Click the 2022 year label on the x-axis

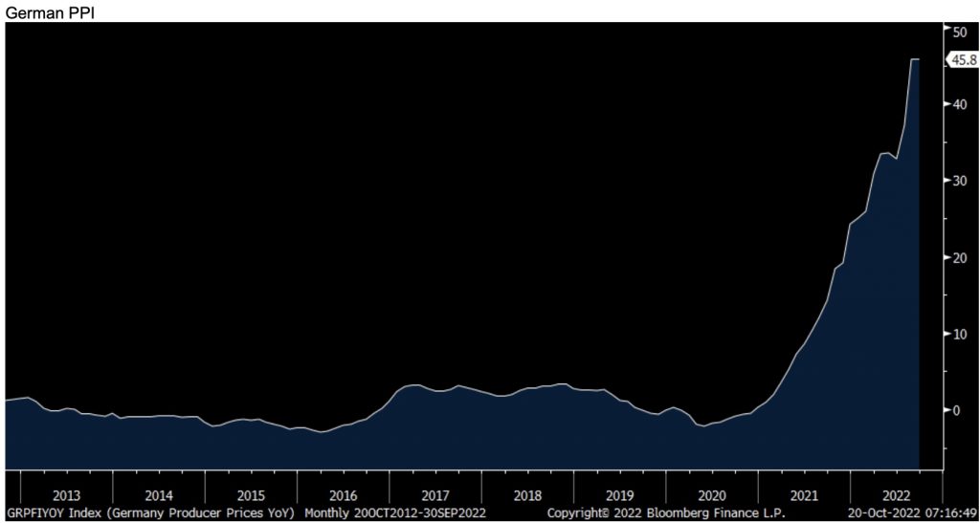pyautogui.click(x=896, y=495)
